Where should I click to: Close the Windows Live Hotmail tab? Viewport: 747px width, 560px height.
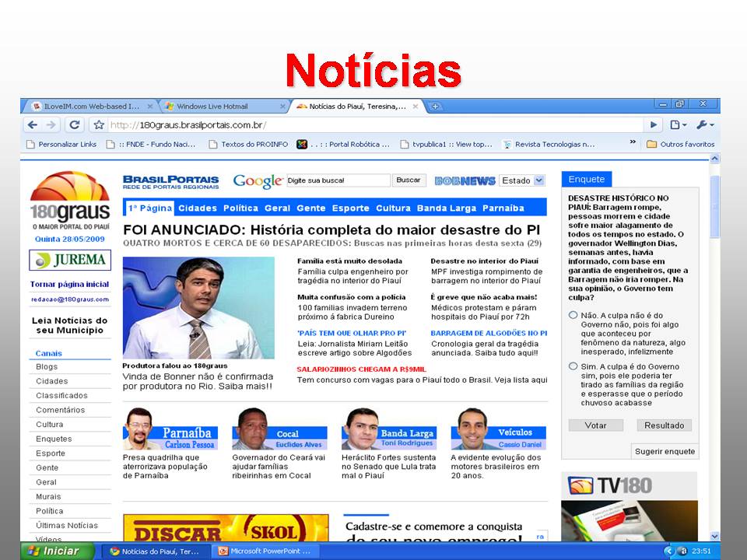coord(282,107)
